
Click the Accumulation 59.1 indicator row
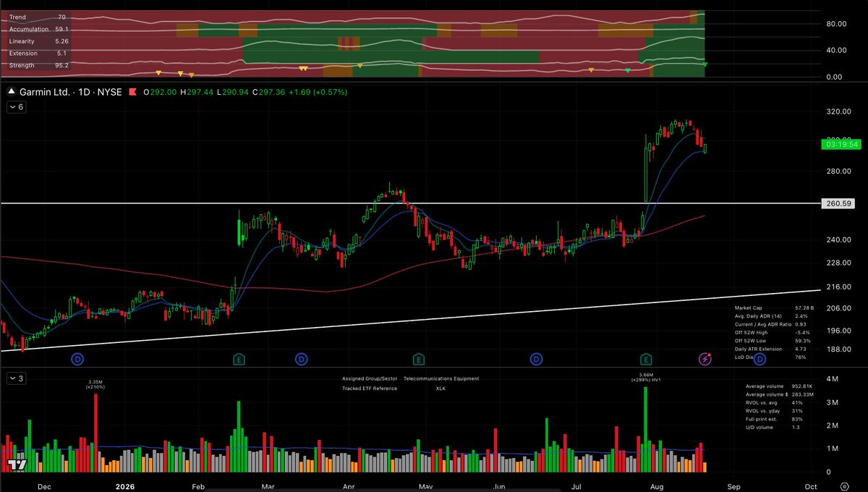coord(39,29)
